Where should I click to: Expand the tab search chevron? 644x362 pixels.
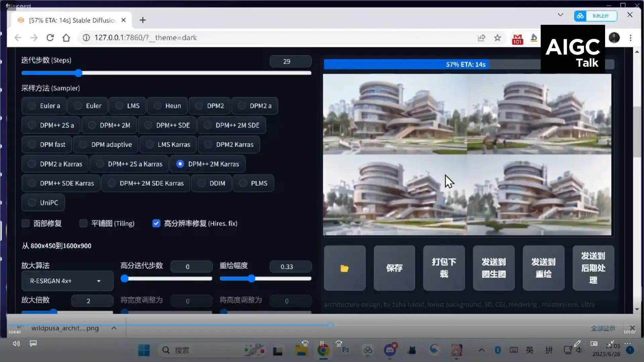tap(560, 15)
